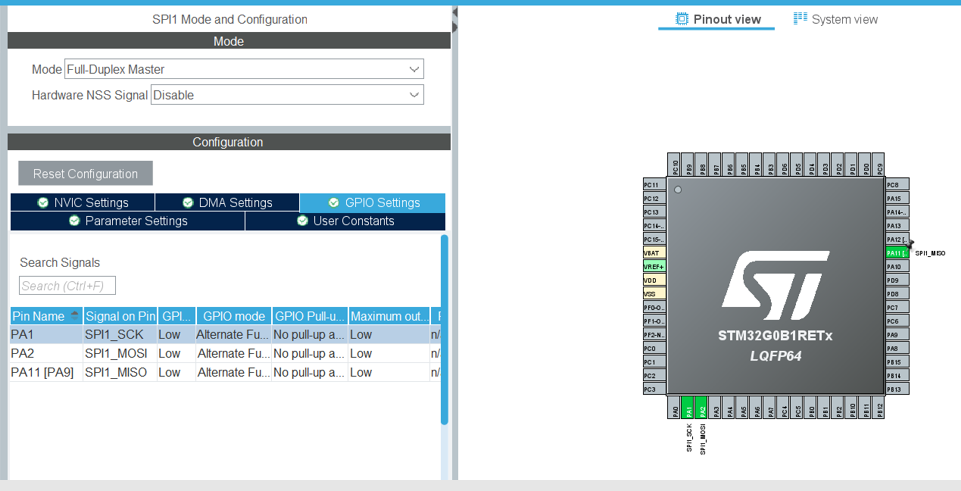Select the PA11 [PA9] table row name
The height and width of the screenshot is (491, 961).
47,372
